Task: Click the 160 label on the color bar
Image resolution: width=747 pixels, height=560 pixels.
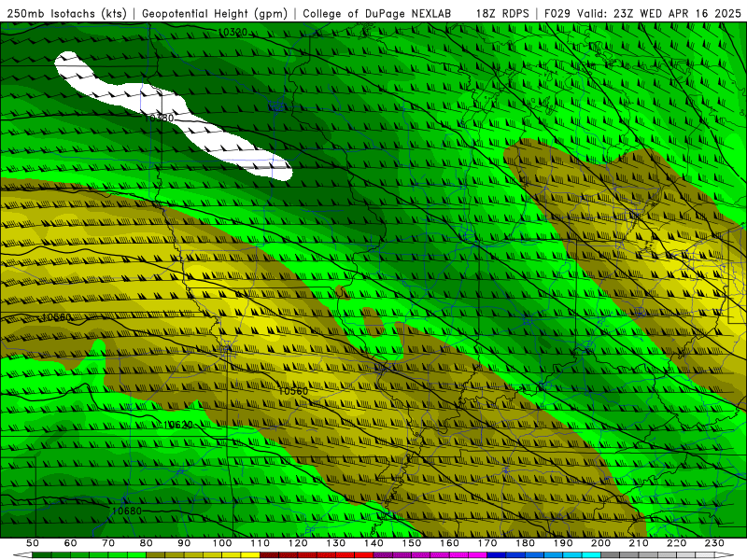Action: pos(449,543)
